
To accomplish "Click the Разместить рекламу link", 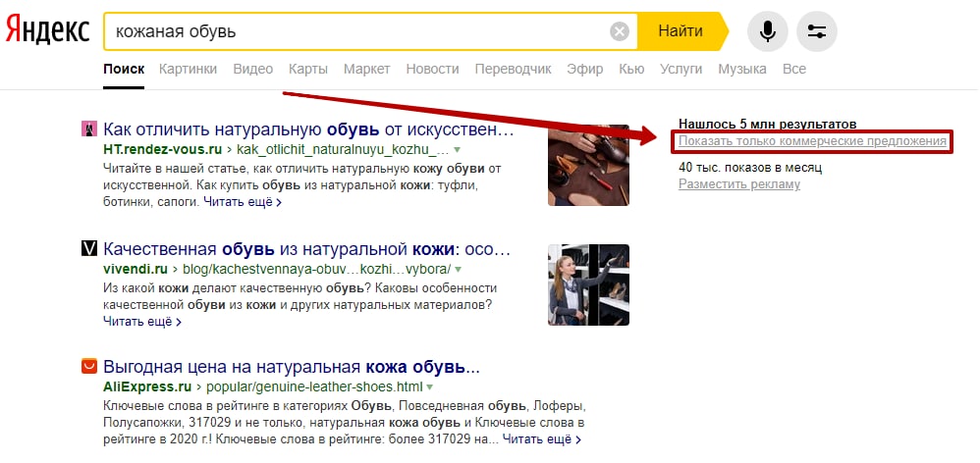I will click(x=739, y=184).
